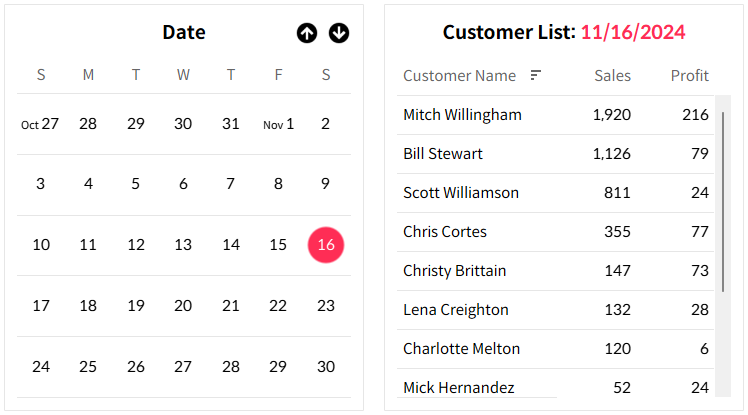Select date 5 on the calendar
The width and height of the screenshot is (748, 415).
[x=135, y=184]
